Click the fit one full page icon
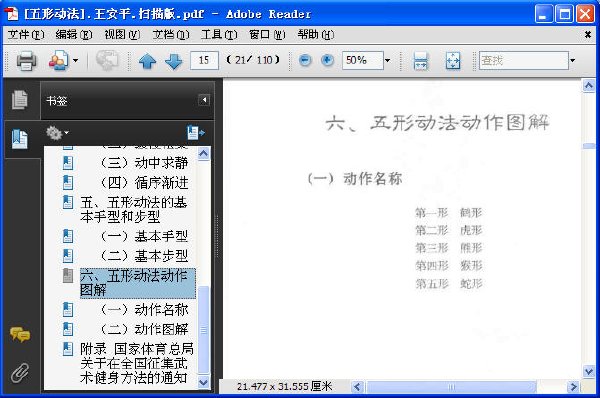Viewport: 600px width, 398px height. click(x=453, y=60)
